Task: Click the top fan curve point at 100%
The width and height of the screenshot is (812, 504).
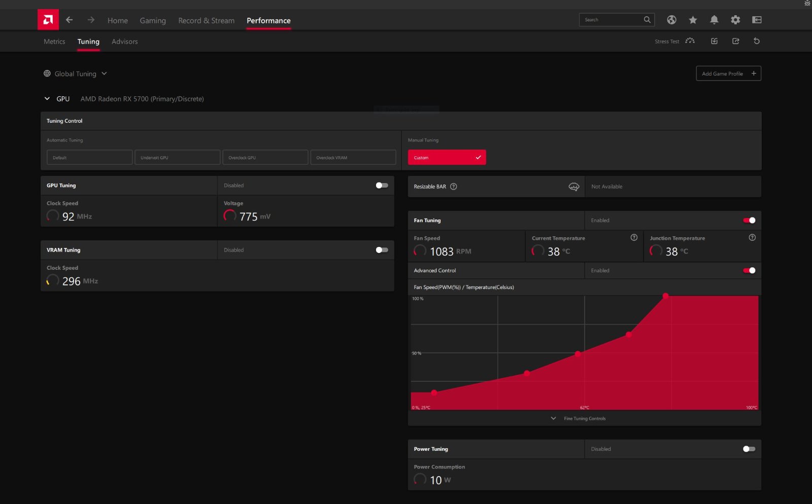Action: (x=665, y=296)
